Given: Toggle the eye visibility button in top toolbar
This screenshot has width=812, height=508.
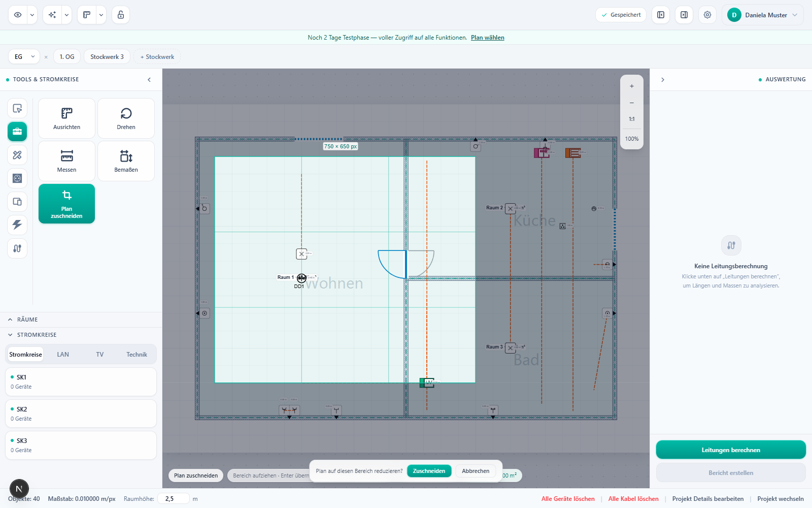Looking at the screenshot, I should pyautogui.click(x=18, y=15).
